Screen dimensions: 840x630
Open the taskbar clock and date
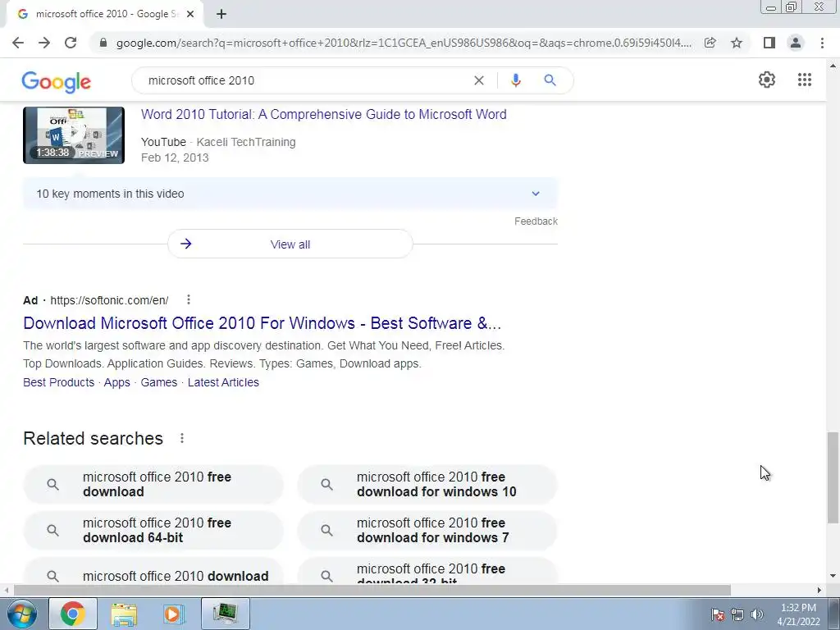pyautogui.click(x=798, y=614)
